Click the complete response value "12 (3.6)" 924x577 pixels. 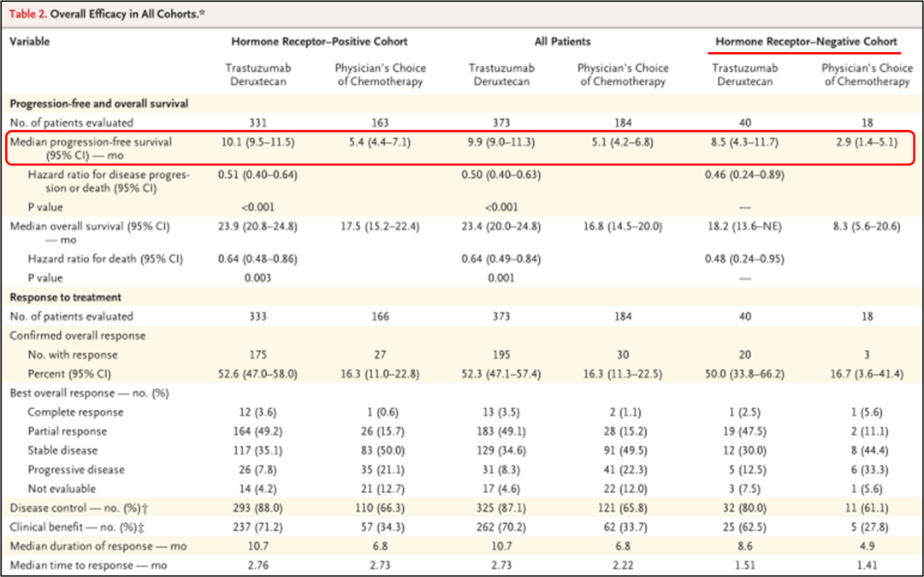click(x=258, y=413)
